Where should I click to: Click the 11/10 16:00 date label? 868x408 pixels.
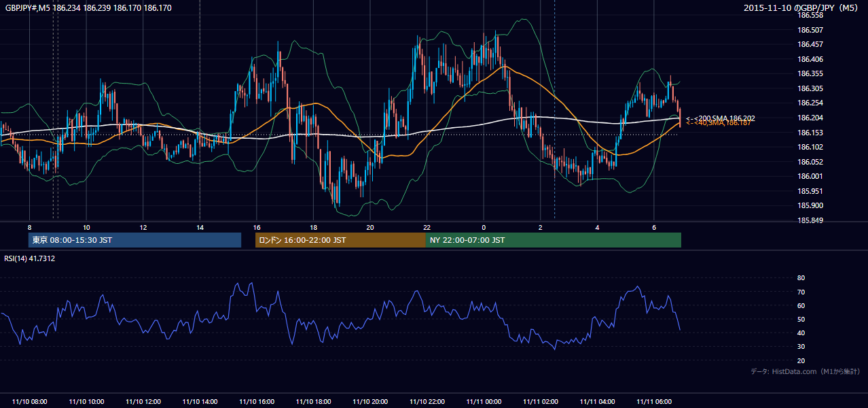(x=257, y=402)
